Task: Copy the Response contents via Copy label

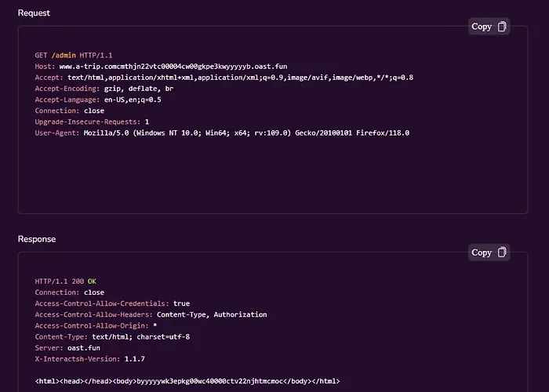Action: coord(482,252)
